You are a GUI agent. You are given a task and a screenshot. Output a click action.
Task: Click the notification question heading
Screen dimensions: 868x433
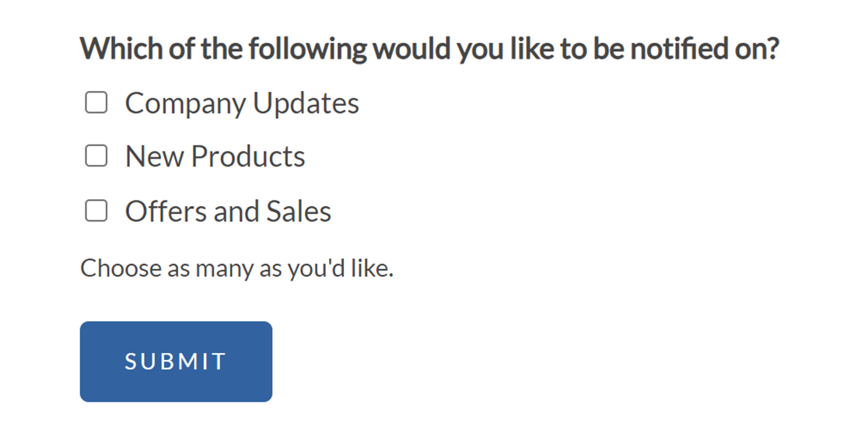pyautogui.click(x=429, y=50)
